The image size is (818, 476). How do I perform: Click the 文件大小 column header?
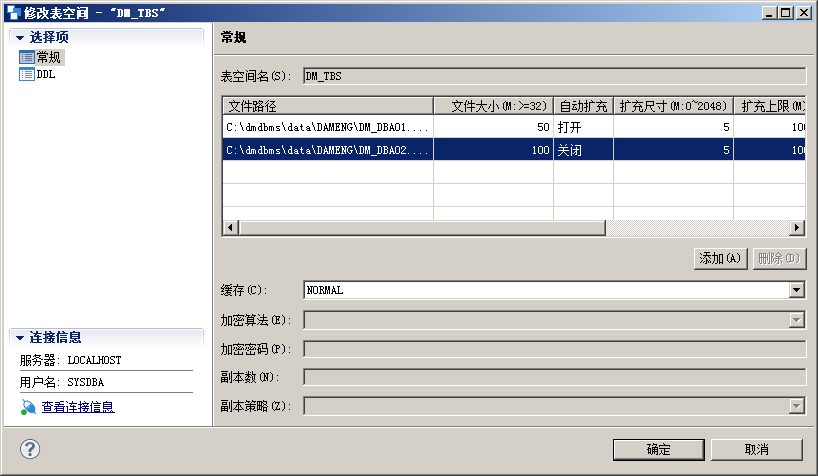[x=494, y=106]
